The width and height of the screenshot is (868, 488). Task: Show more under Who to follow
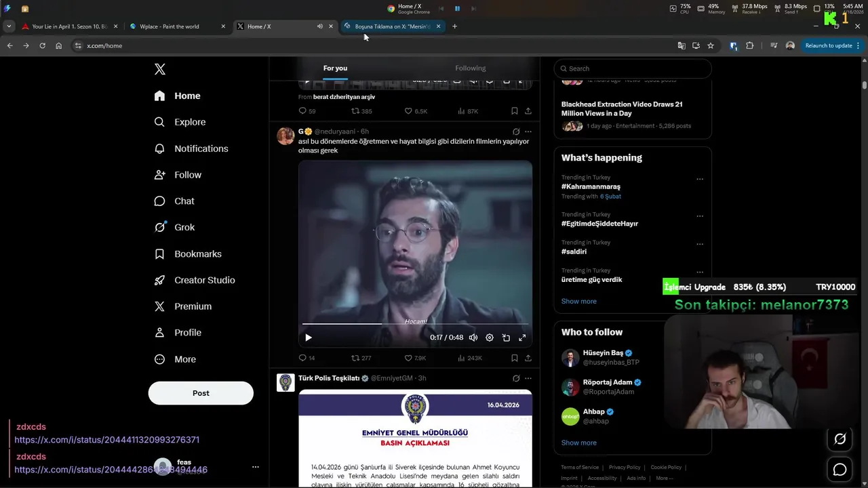click(579, 443)
